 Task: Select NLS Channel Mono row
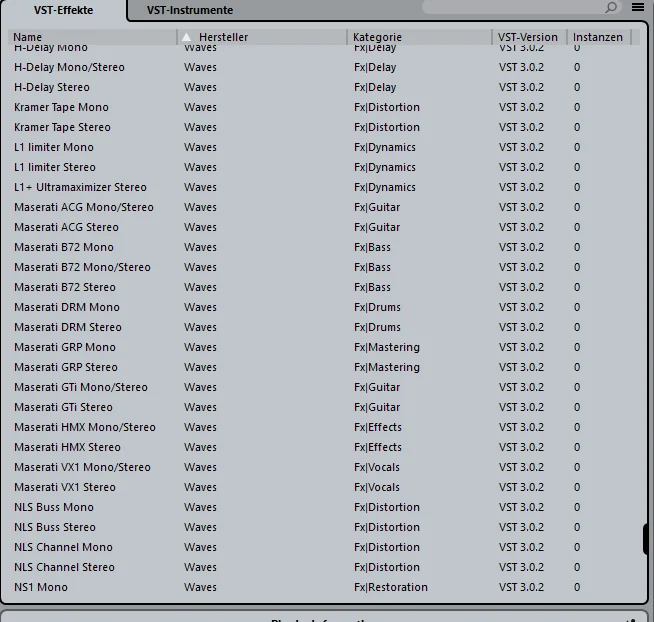click(324, 548)
